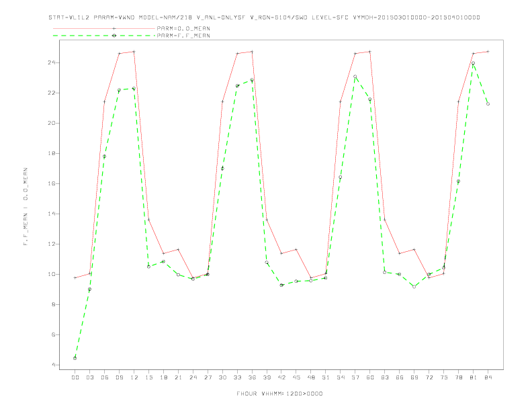
Task: Click x-axis tick label 06
Action: tap(105, 377)
